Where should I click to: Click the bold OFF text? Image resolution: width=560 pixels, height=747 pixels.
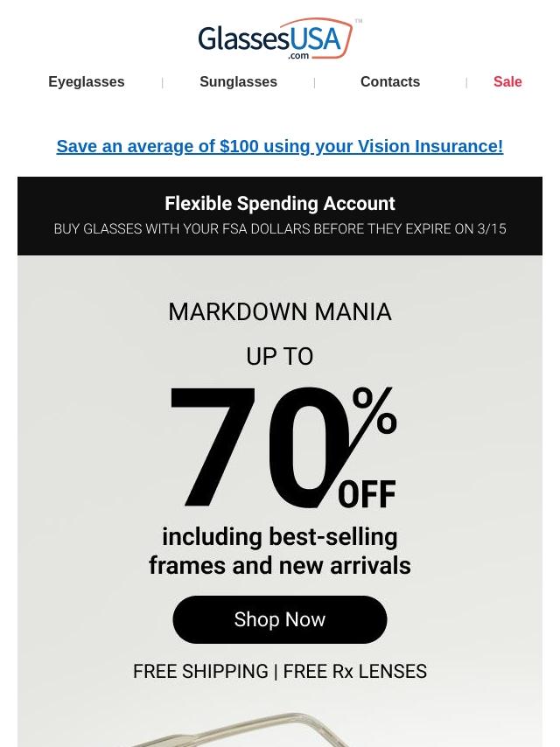(367, 494)
